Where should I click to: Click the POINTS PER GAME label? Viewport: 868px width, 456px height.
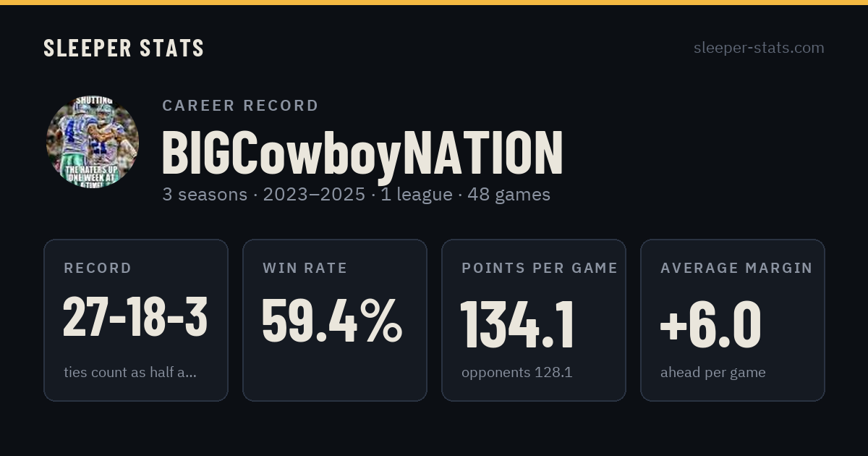[540, 268]
